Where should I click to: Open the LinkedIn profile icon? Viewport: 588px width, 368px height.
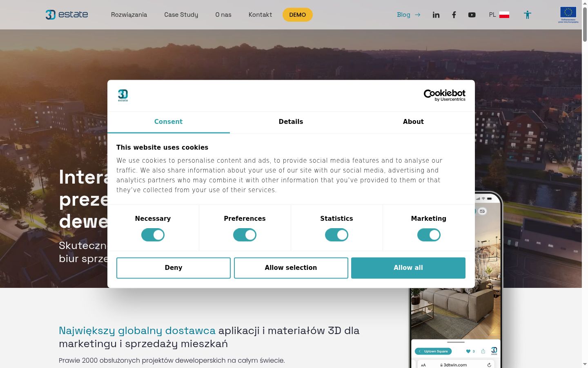(x=436, y=15)
